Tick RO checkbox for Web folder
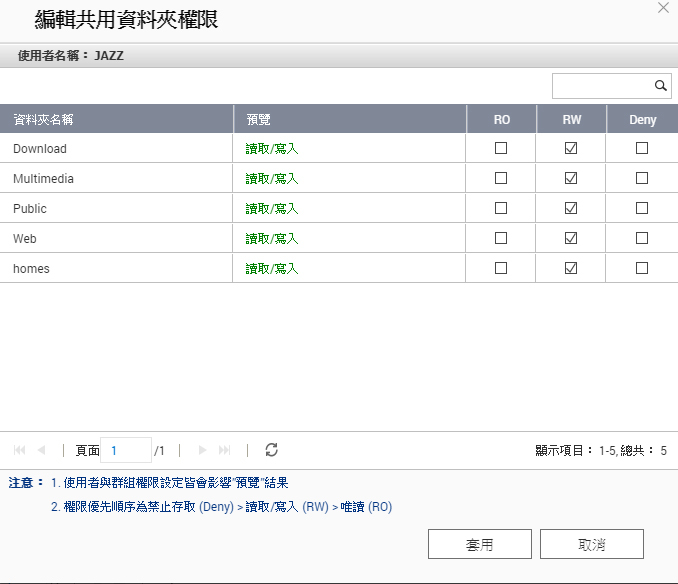 [x=501, y=238]
